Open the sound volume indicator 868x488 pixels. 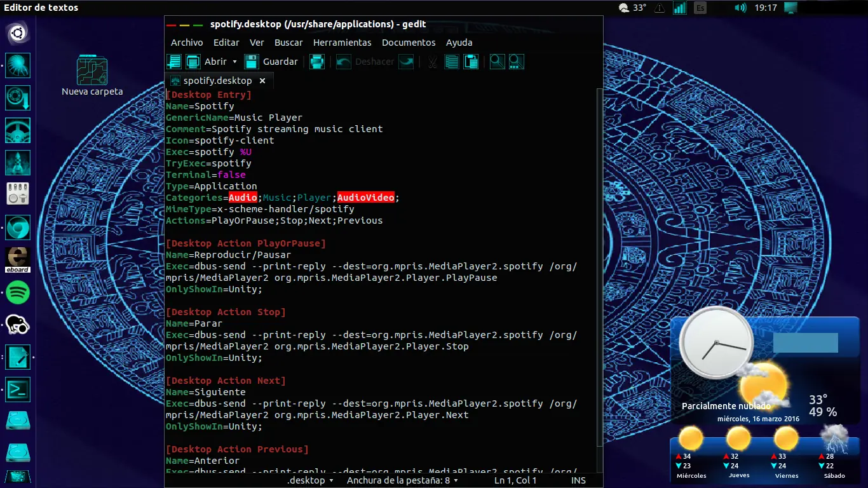coord(740,8)
